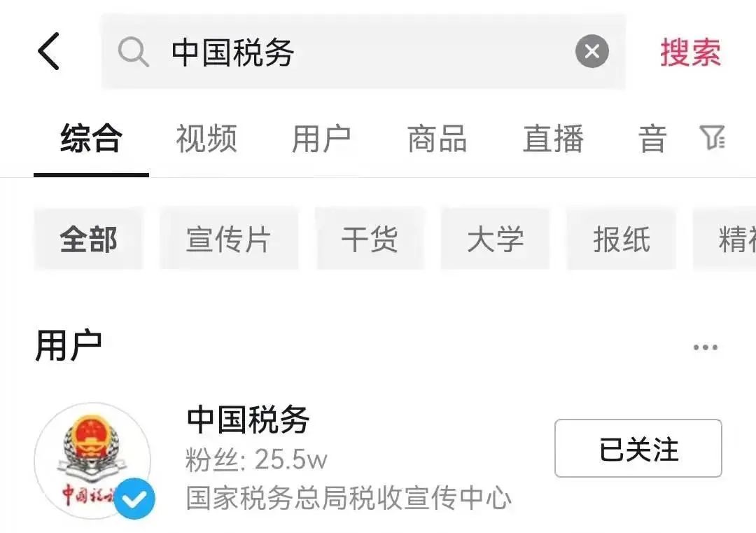756x533 pixels.
Task: Click the search field containing 中国税务
Action: 363,52
